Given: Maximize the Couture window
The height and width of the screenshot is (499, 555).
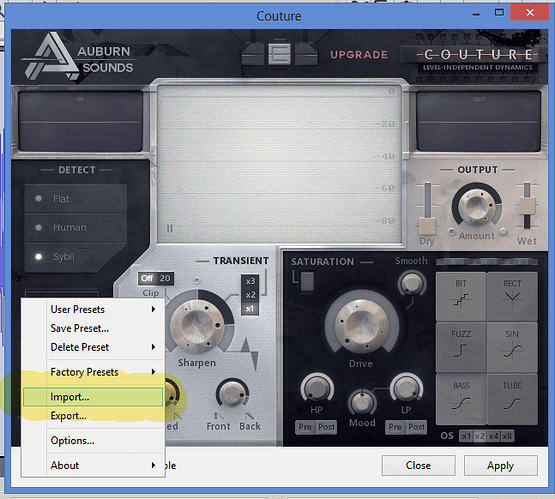Looking at the screenshot, I should [499, 13].
